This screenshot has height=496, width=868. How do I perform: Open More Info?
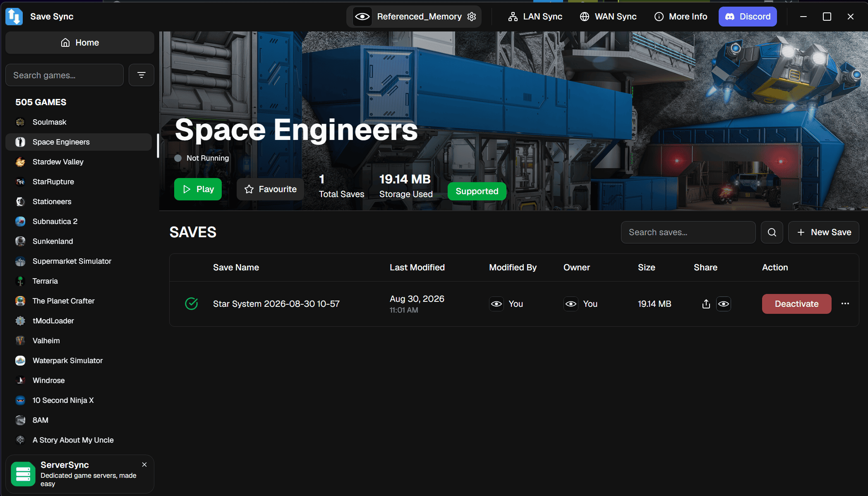(x=681, y=17)
